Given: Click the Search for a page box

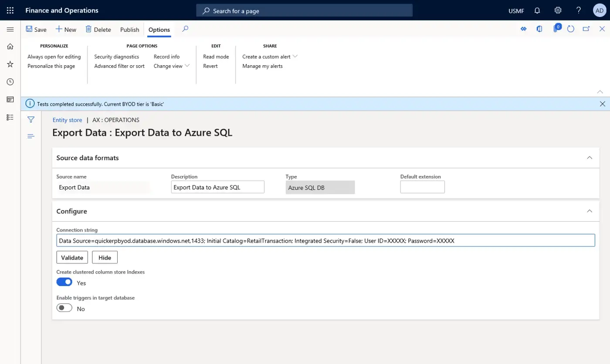Looking at the screenshot, I should [x=304, y=10].
